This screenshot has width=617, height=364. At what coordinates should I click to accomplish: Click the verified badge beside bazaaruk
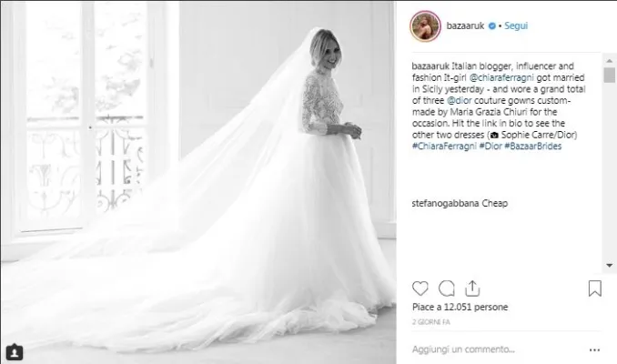tap(491, 26)
